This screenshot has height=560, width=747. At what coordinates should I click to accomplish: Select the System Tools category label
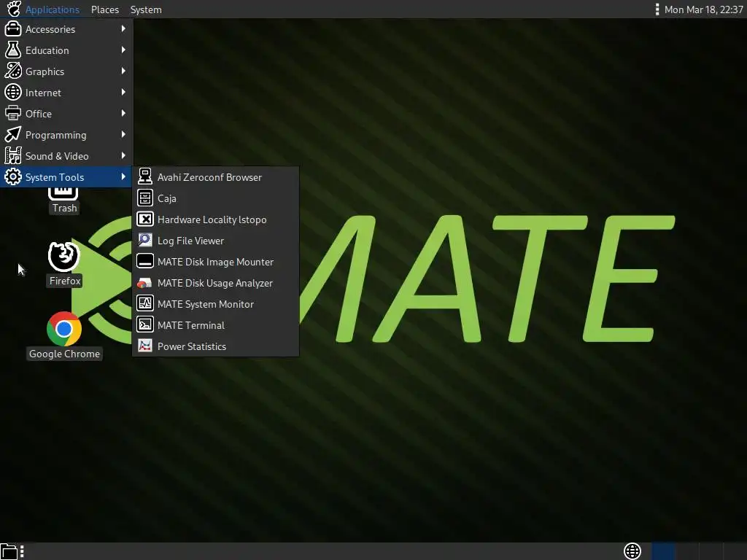(x=54, y=177)
